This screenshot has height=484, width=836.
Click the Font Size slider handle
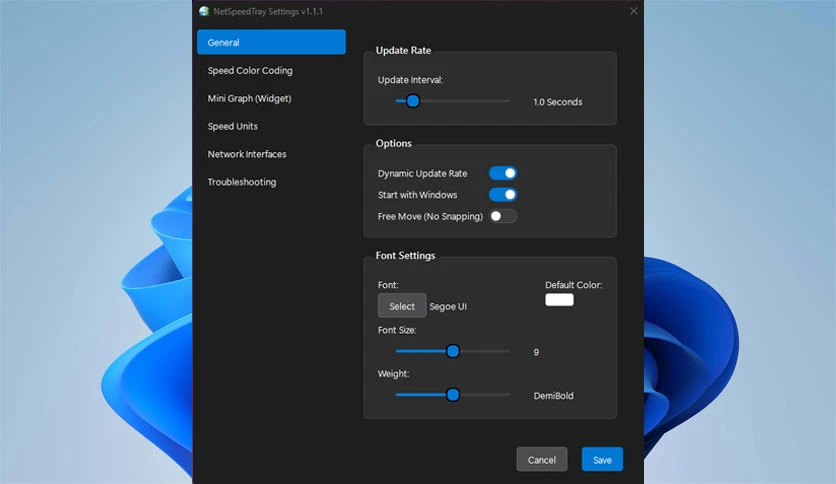(453, 351)
